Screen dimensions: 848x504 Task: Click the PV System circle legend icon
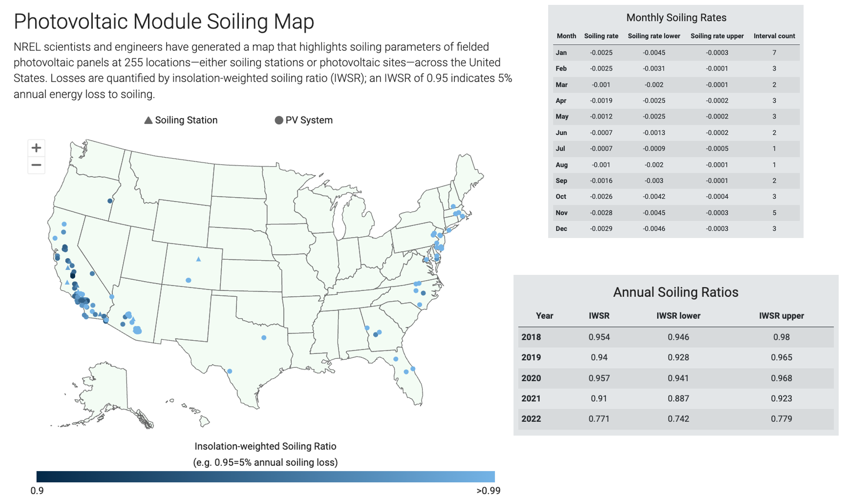(279, 120)
